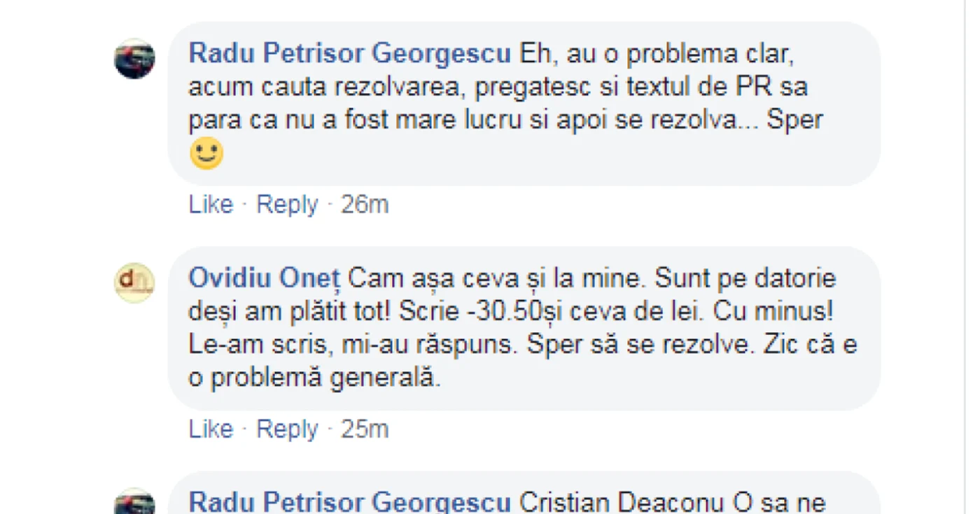Open the 25m timestamp permalink

(x=365, y=429)
